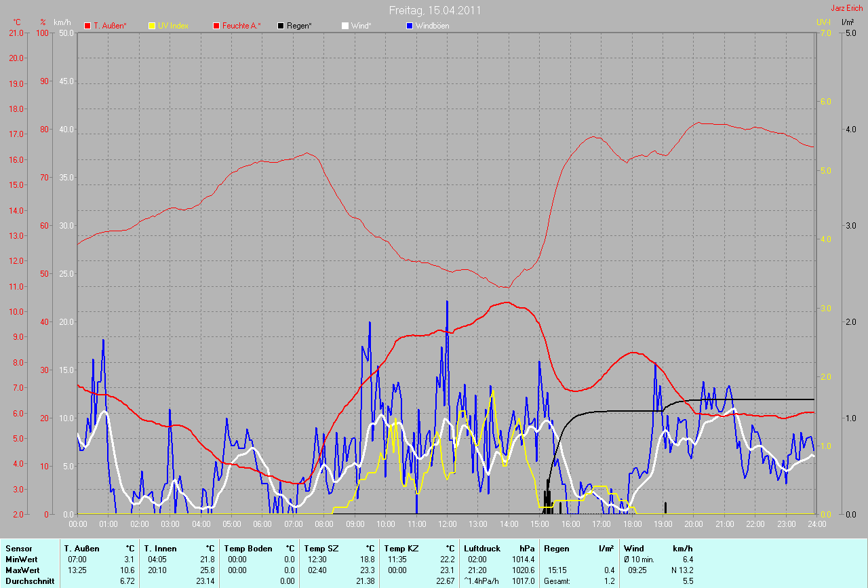Click the red Feuchte A. legend swatch
The image size is (868, 588).
217,26
